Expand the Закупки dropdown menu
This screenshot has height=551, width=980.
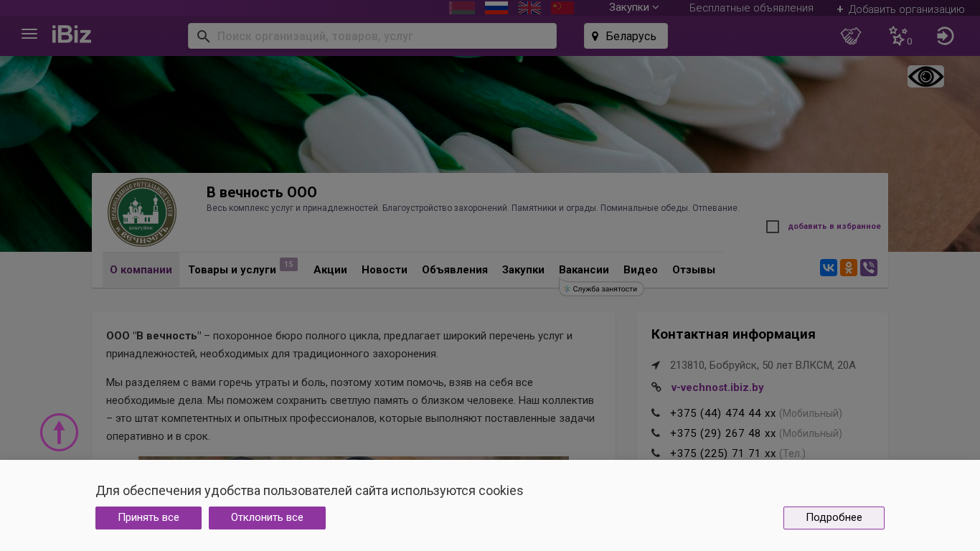(x=634, y=7)
